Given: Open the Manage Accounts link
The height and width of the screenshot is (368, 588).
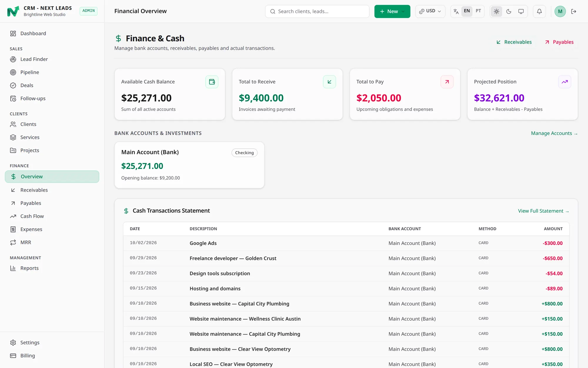Looking at the screenshot, I should 554,133.
